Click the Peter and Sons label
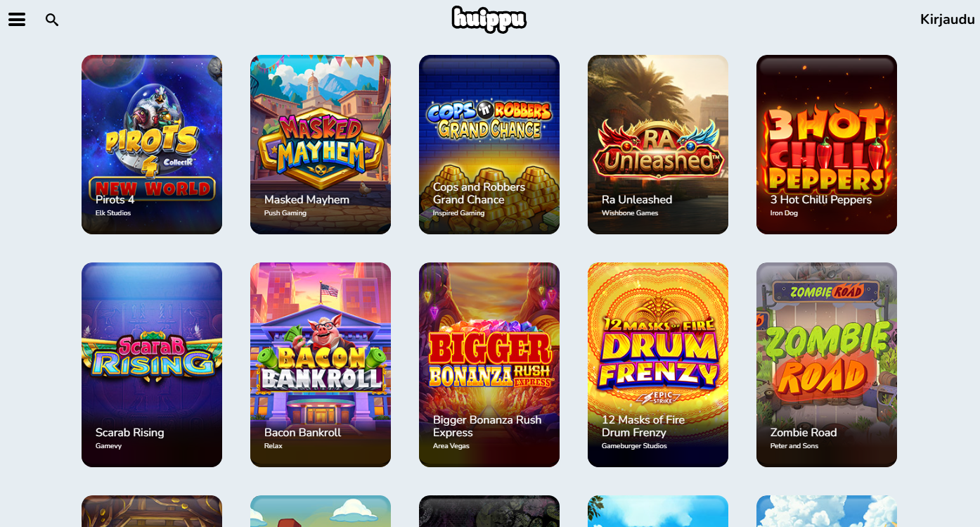Screen dimensions: 980x527 pos(794,445)
